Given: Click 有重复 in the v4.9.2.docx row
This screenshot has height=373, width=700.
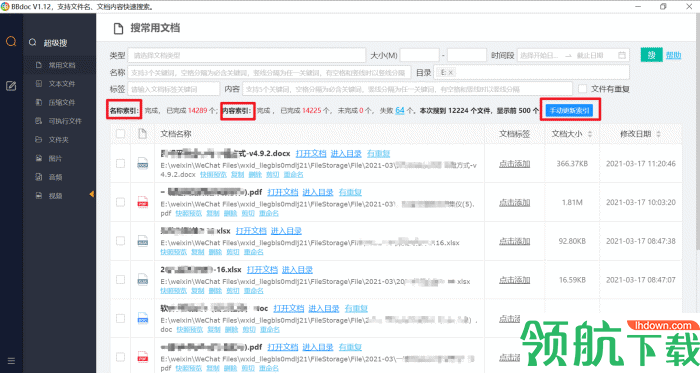Looking at the screenshot, I should tap(378, 153).
